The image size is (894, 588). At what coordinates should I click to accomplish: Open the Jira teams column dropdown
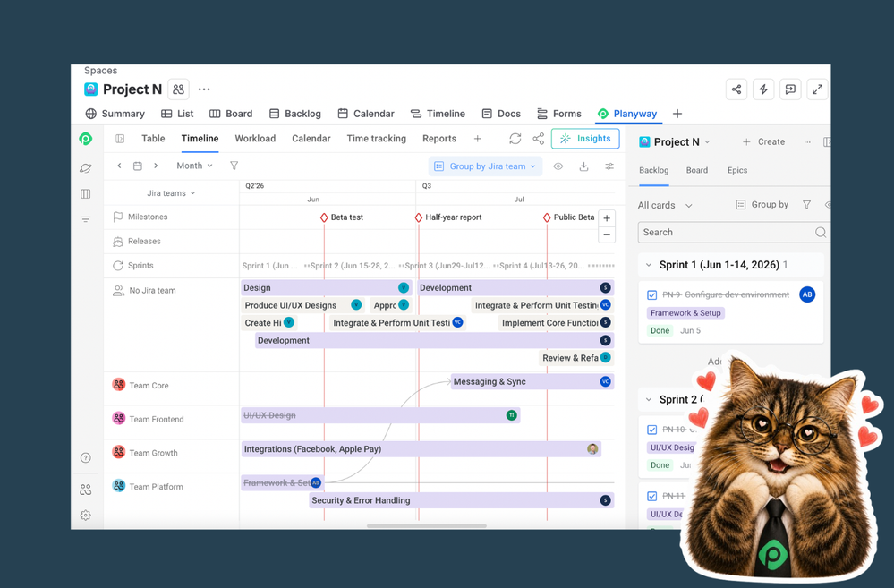tap(171, 193)
